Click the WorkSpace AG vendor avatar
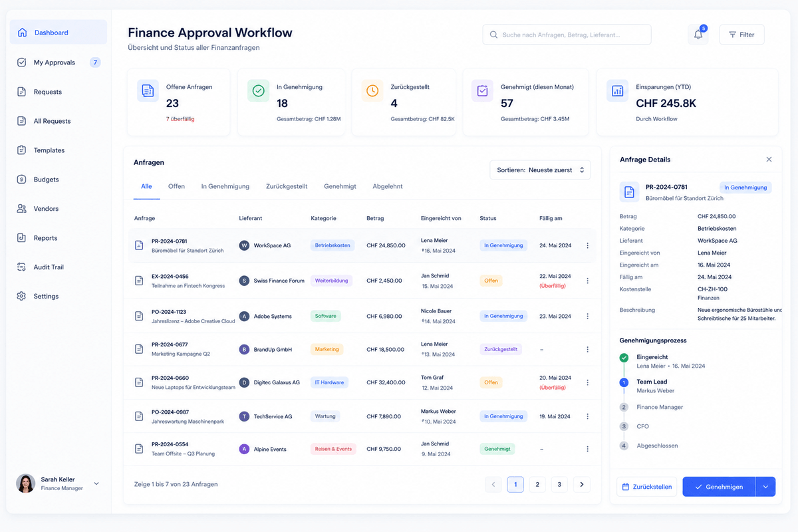The width and height of the screenshot is (798, 532). pyautogui.click(x=244, y=245)
